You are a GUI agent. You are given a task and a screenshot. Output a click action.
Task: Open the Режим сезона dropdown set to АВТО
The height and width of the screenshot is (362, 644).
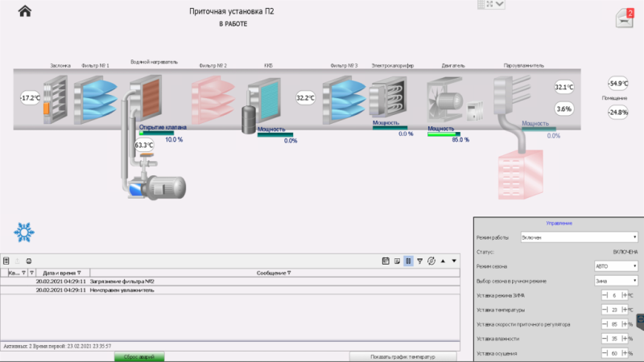(615, 265)
